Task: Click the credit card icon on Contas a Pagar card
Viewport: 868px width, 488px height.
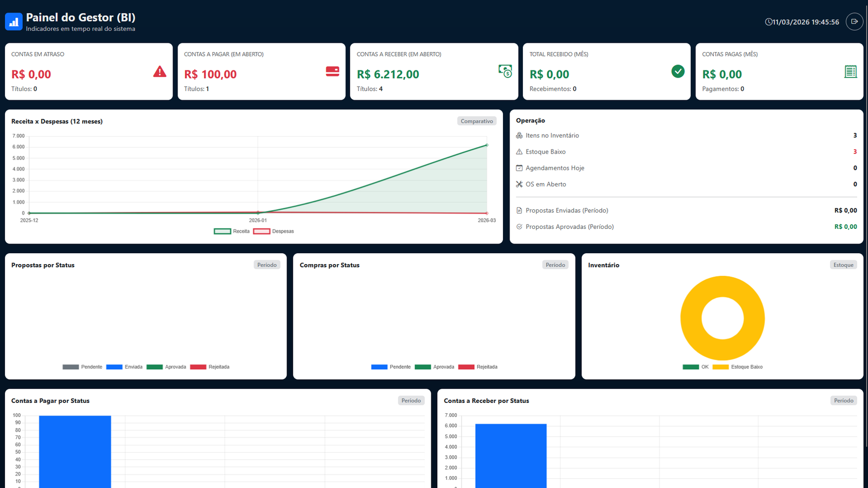Action: 331,72
